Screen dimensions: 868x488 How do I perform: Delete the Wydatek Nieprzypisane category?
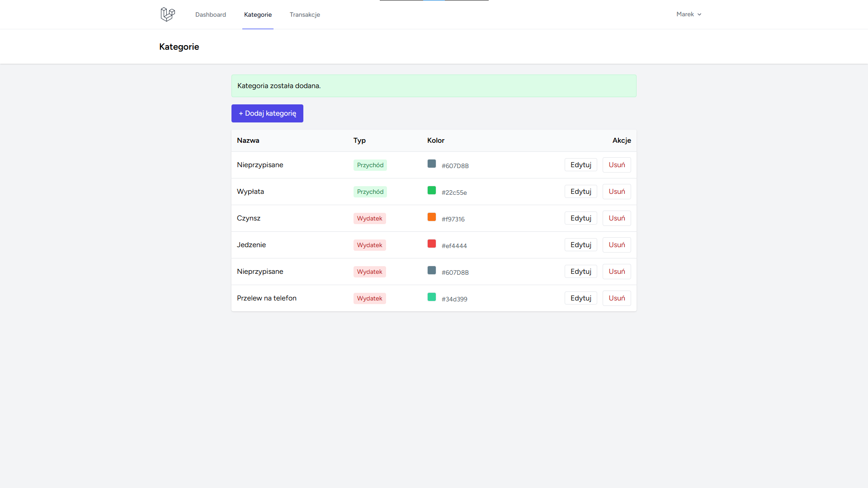[x=617, y=272]
